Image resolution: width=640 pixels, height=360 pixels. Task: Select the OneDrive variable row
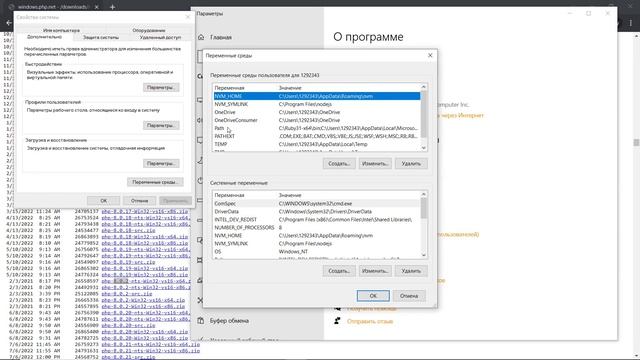point(317,112)
